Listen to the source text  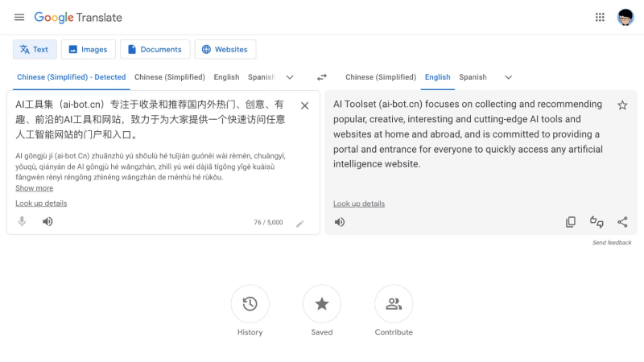point(47,222)
